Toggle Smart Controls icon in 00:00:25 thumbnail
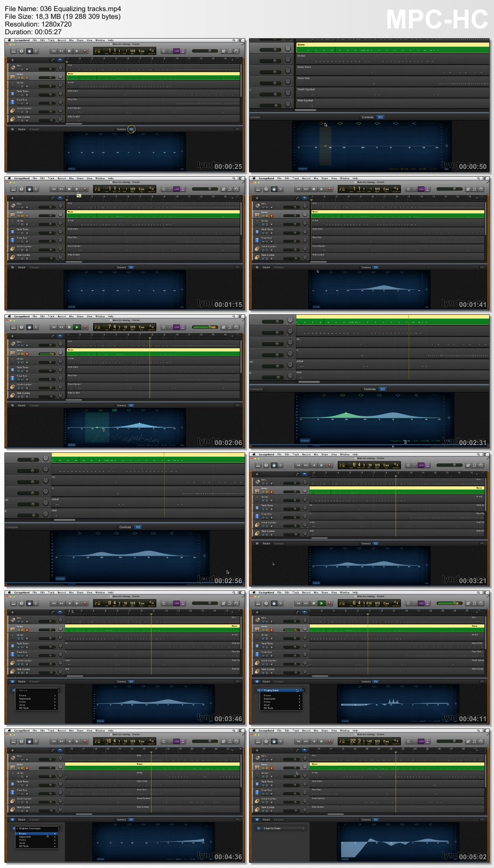The width and height of the screenshot is (494, 868). [29, 51]
